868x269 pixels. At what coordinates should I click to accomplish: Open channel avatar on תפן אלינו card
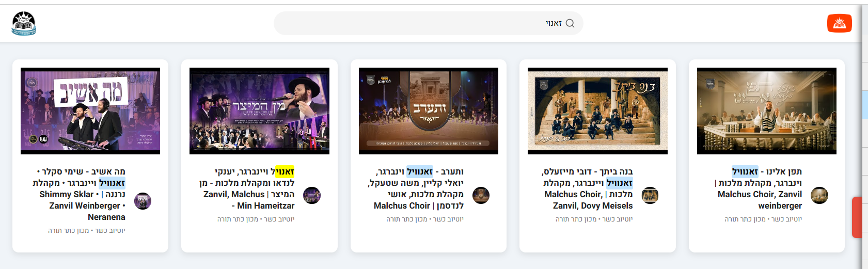(x=819, y=195)
